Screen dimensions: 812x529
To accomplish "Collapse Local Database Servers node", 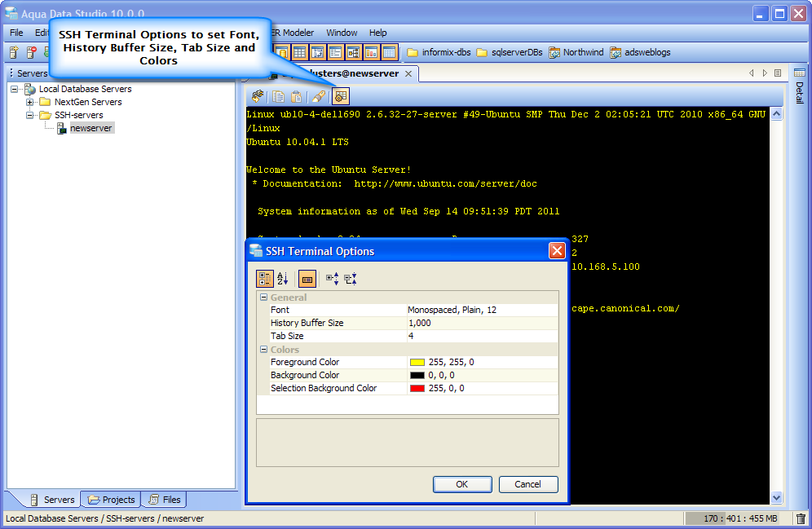I will tap(14, 89).
